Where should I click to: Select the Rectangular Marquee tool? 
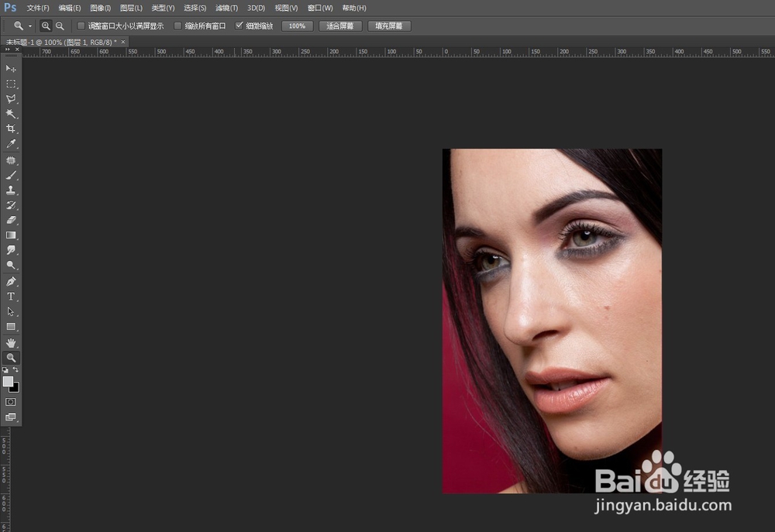(10, 84)
